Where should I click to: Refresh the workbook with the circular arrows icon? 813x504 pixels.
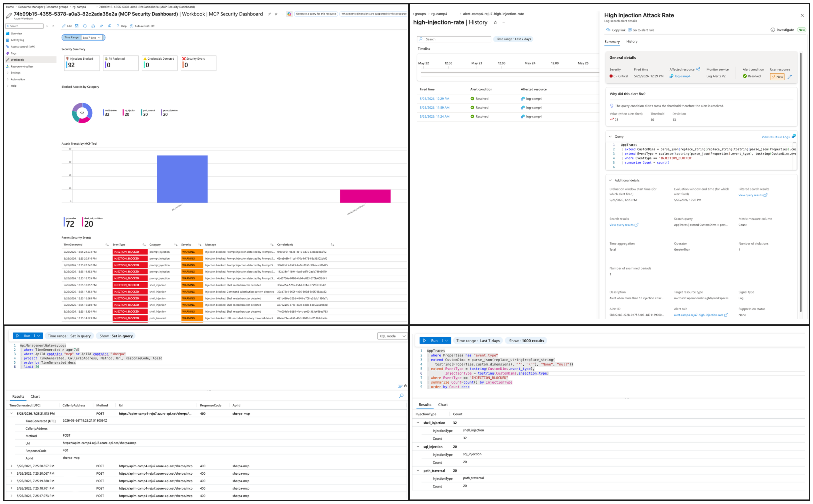[85, 26]
